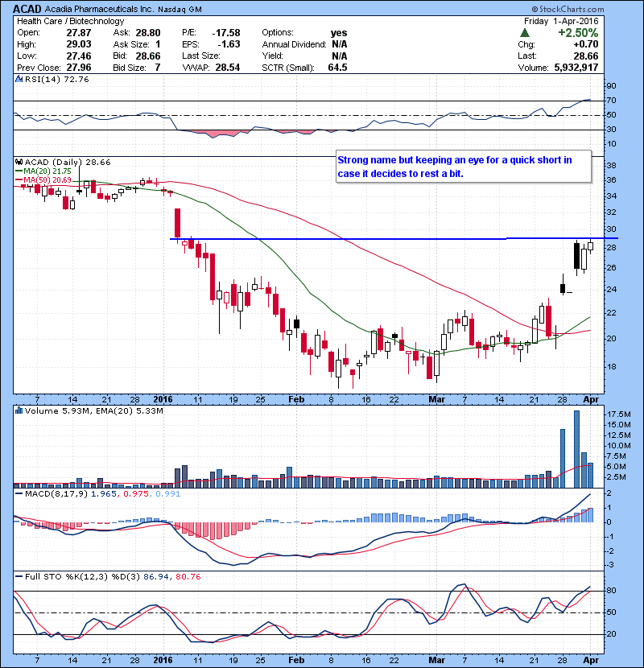The image size is (644, 668).
Task: Click the SCTR (Small) value 64.5
Action: (x=337, y=68)
